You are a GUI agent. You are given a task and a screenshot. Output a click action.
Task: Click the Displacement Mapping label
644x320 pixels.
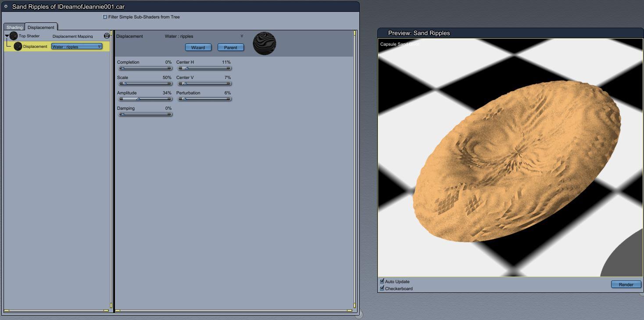72,36
